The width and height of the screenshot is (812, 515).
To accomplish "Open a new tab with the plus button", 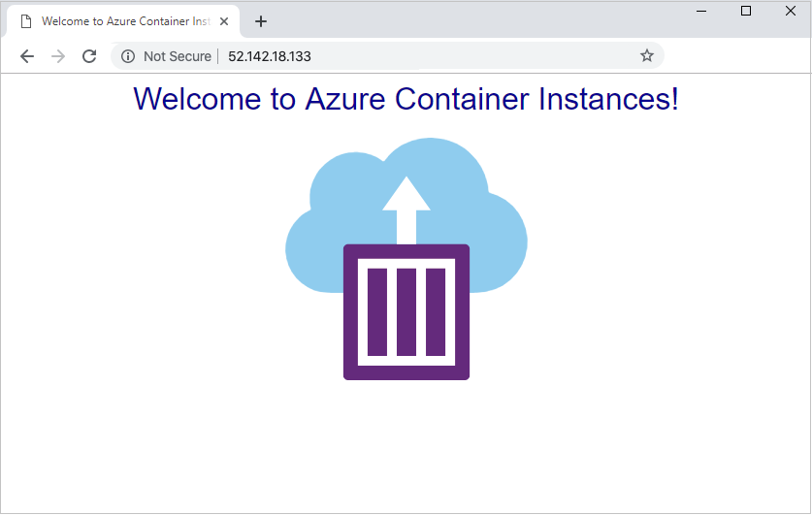I will [x=261, y=21].
